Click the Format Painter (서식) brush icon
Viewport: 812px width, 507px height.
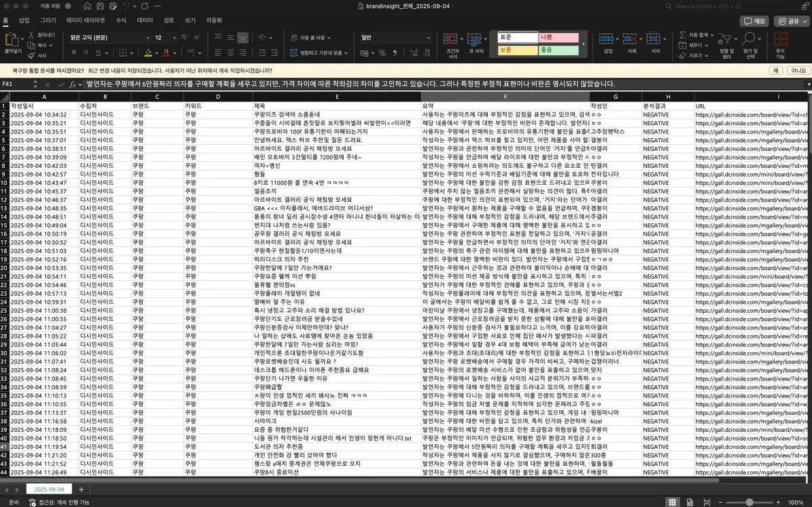pyautogui.click(x=32, y=56)
